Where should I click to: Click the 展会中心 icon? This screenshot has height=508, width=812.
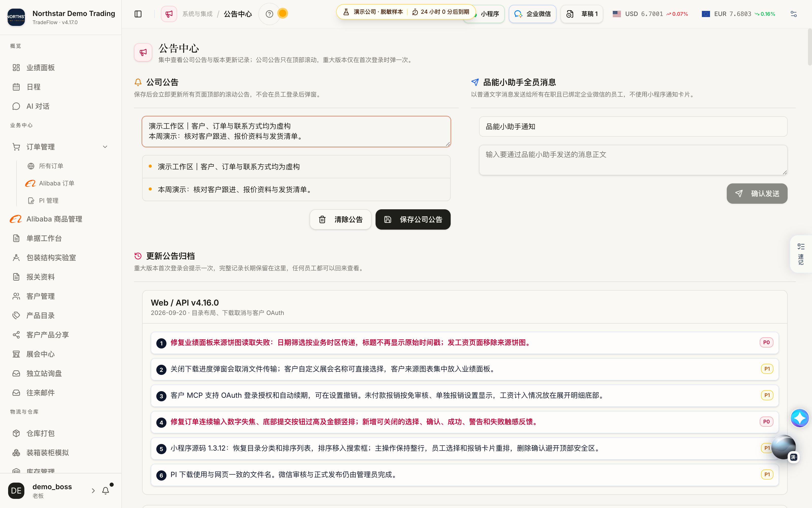coord(16,354)
